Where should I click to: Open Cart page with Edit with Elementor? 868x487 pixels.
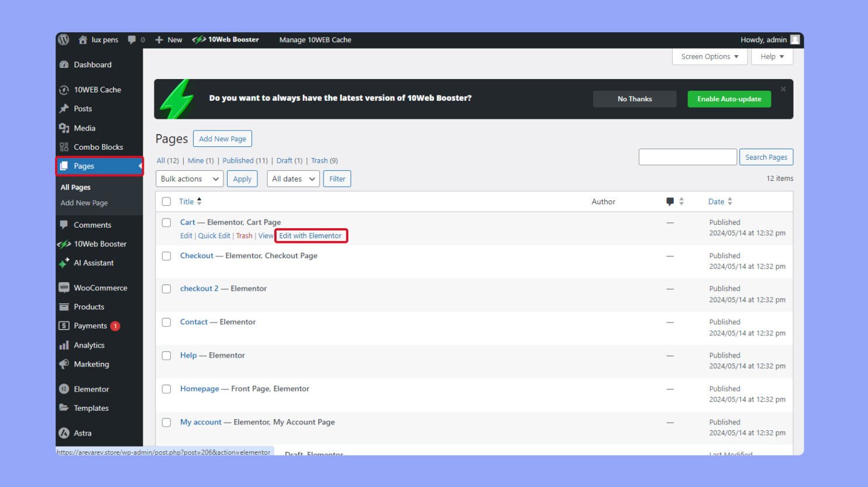pos(311,235)
